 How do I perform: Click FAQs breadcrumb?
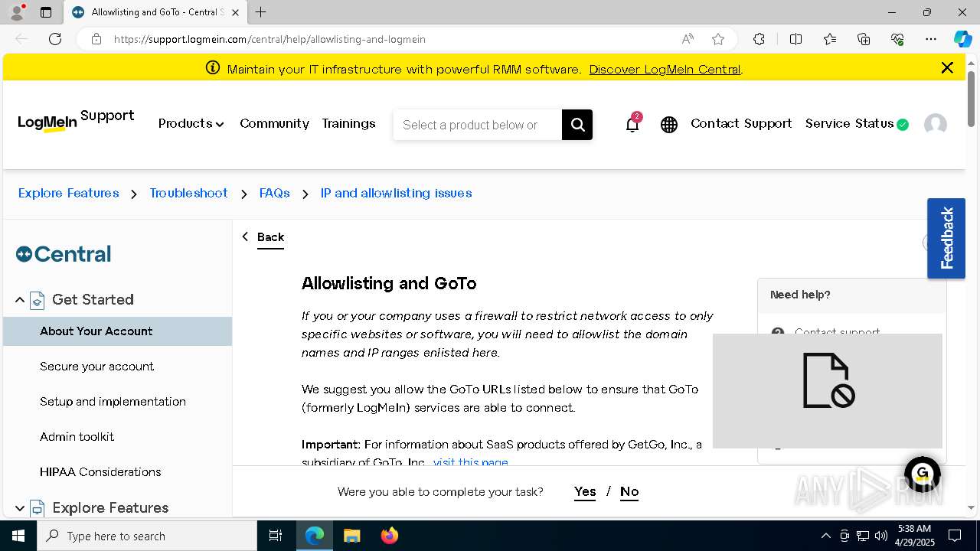click(x=274, y=193)
